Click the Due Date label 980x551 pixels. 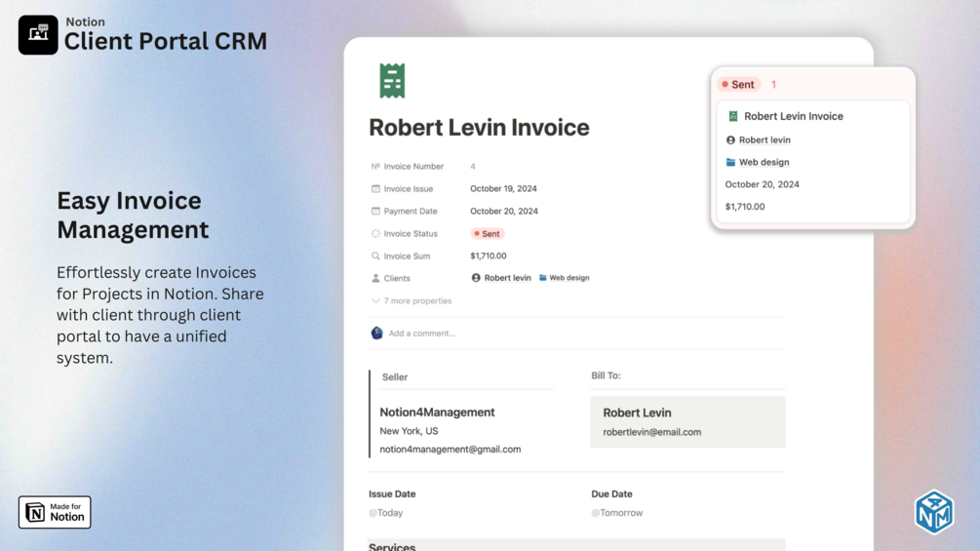[611, 494]
